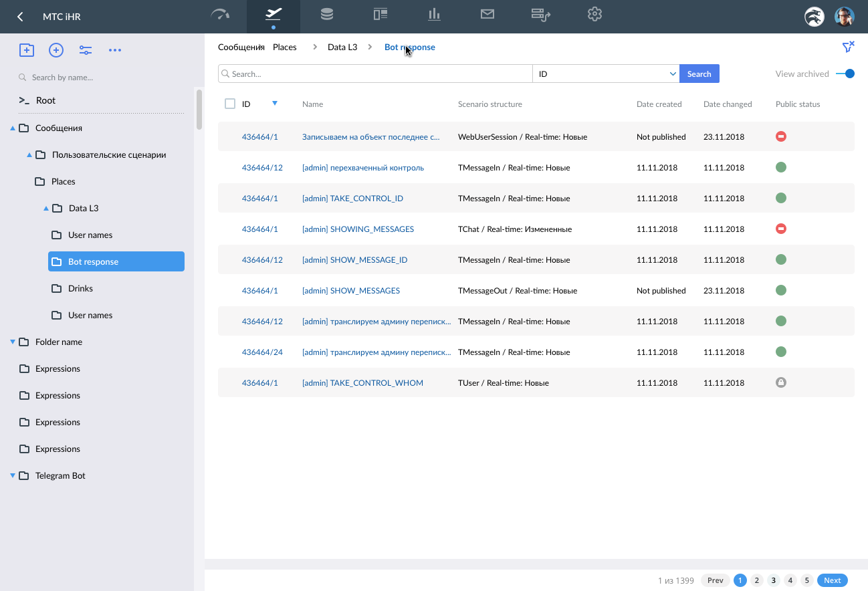Select the Bot response folder in tree
The image size is (868, 591).
tap(116, 261)
